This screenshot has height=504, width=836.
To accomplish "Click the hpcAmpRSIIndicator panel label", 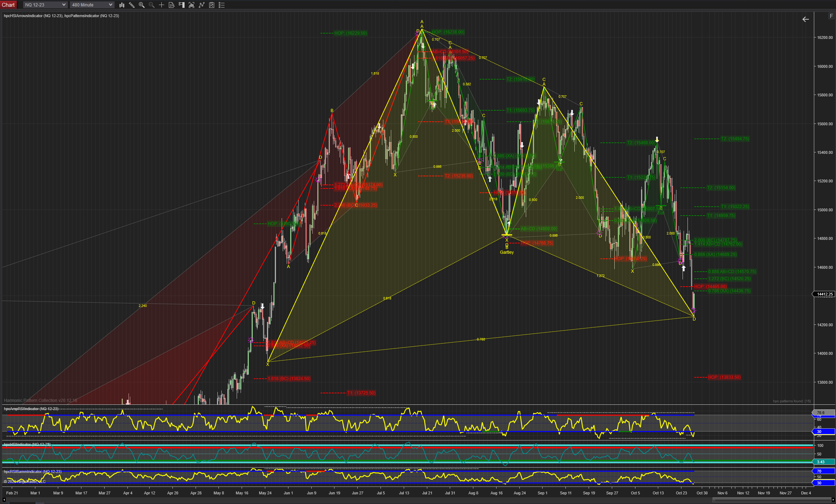I will coord(31,409).
